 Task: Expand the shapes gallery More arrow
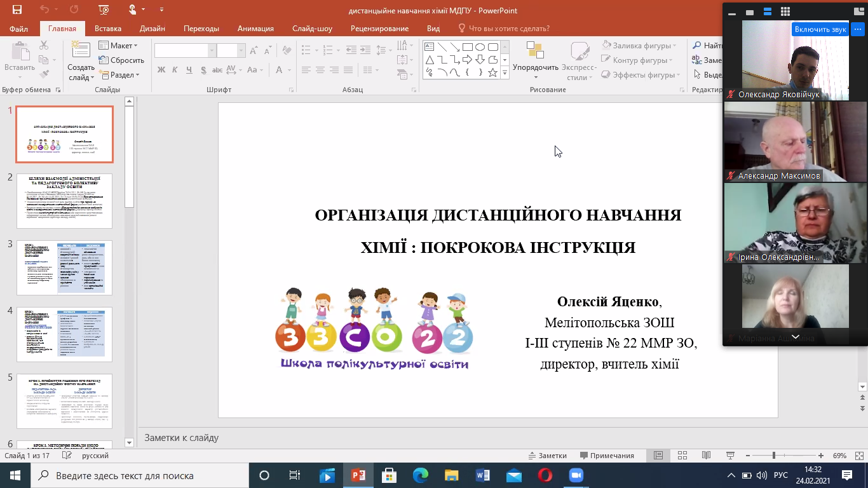505,73
